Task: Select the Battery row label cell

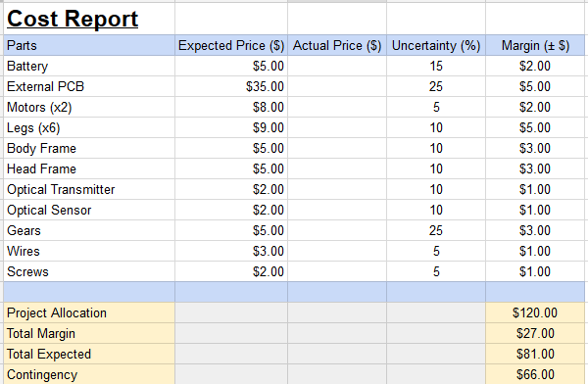Action: 89,66
